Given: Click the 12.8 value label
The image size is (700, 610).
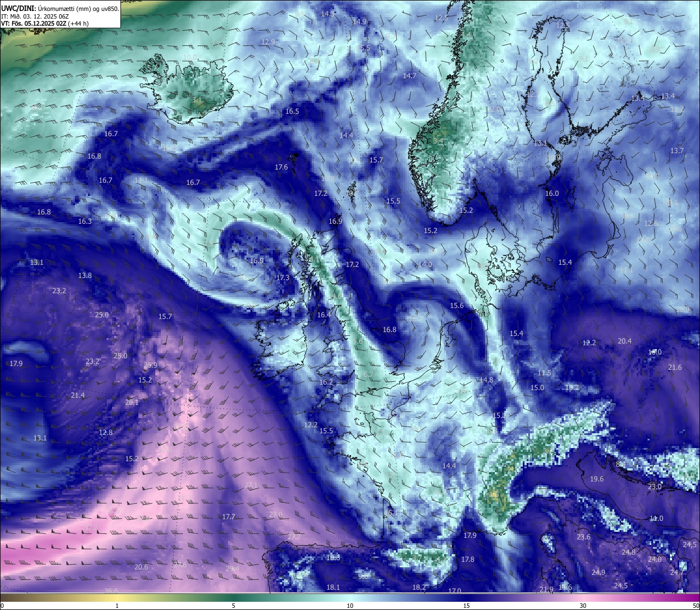Looking at the screenshot, I should pyautogui.click(x=106, y=432).
